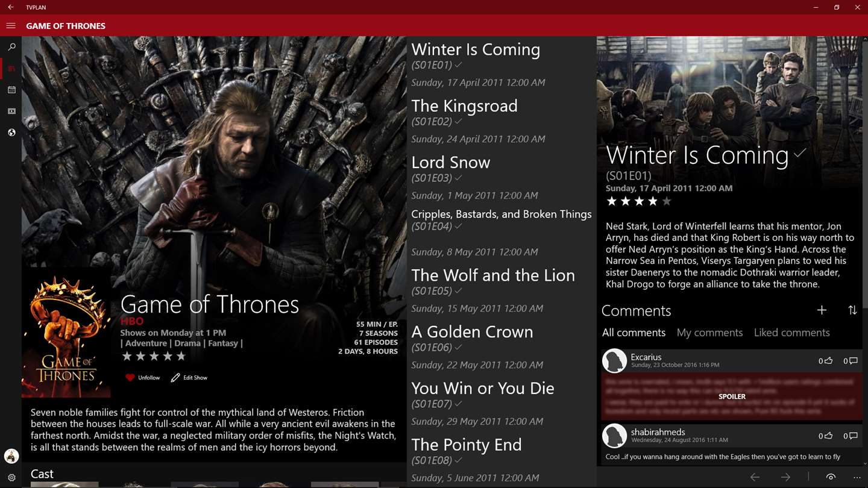Viewport: 868px width, 488px height.
Task: Toggle watched checkmark for S01E08
Action: coord(459,460)
